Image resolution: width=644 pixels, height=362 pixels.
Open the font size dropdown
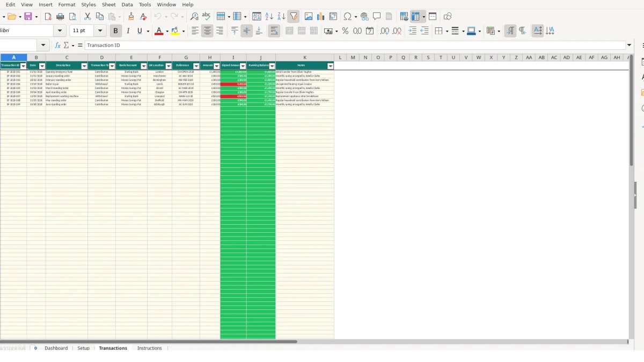click(100, 31)
